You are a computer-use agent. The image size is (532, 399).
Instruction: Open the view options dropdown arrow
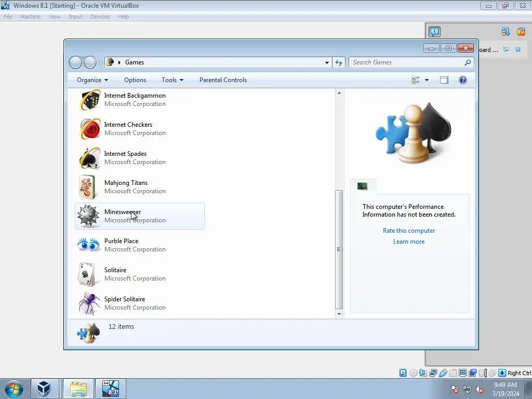coord(427,80)
